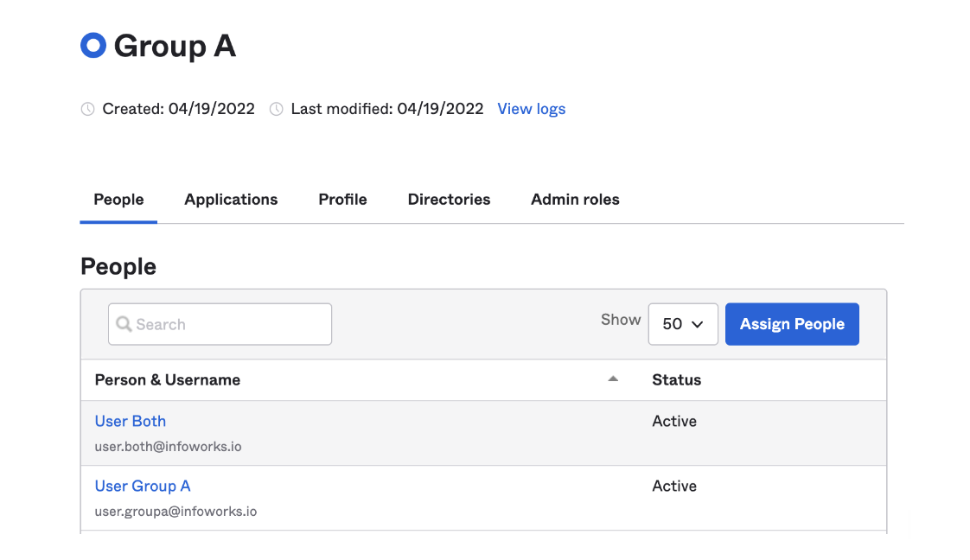970x560 pixels.
Task: Open the View logs link
Action: coord(532,109)
